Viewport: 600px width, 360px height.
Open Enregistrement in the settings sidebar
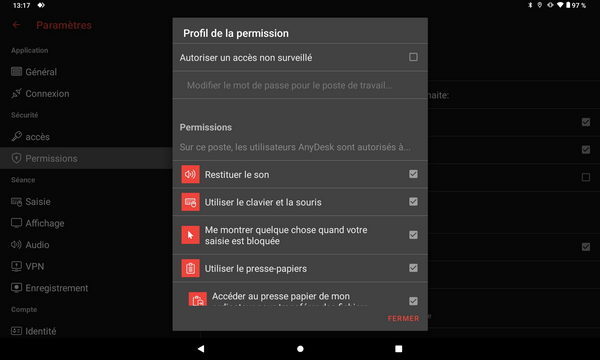(57, 288)
